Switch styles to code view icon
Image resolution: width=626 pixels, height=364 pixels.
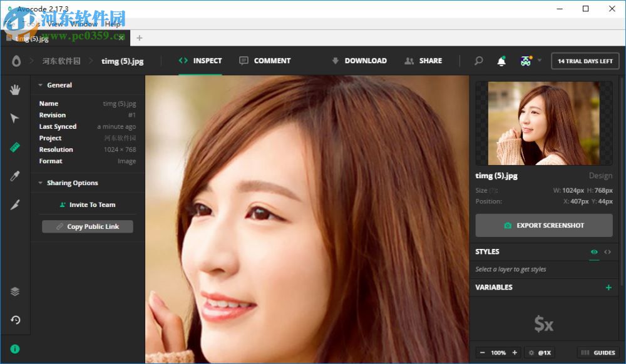click(607, 251)
